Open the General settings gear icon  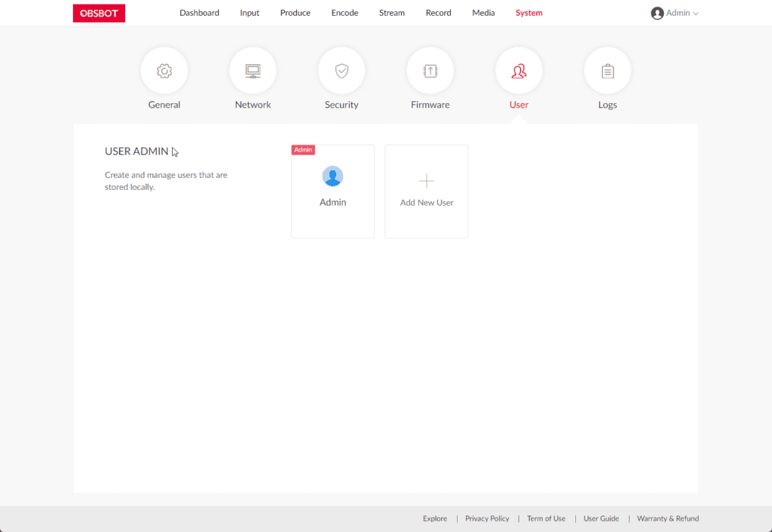click(x=164, y=71)
